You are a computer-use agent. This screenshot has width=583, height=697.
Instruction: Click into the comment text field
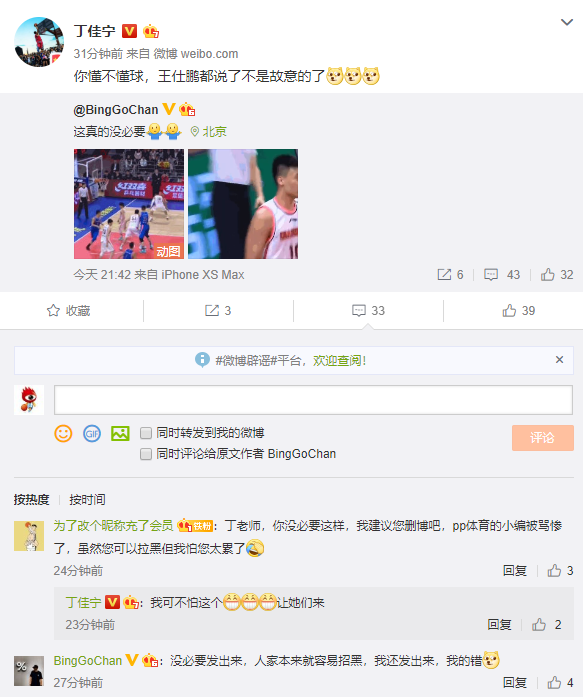(313, 400)
